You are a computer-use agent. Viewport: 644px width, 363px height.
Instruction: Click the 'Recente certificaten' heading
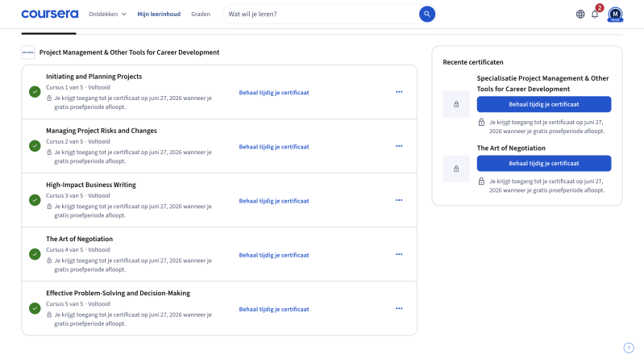(473, 62)
